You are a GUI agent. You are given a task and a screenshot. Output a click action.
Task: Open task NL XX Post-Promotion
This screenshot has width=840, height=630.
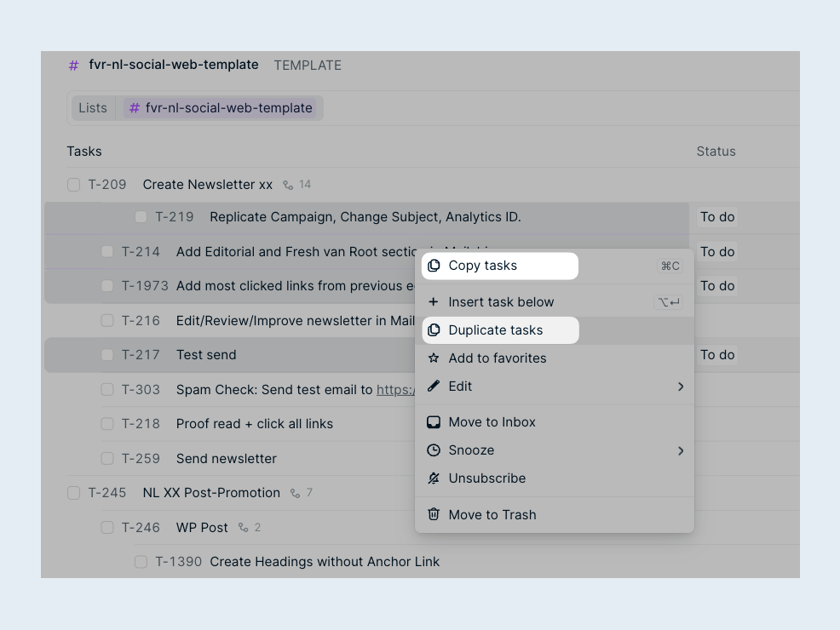coord(211,493)
